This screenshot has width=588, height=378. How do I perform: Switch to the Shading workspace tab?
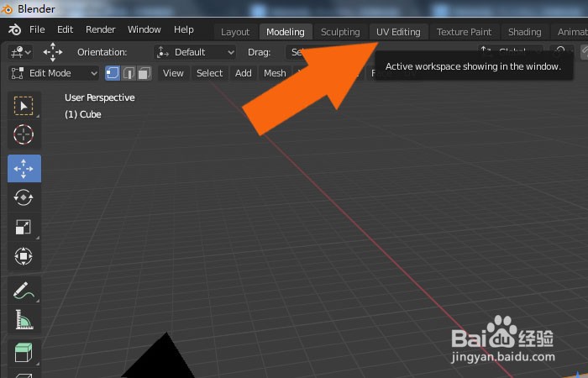[x=525, y=32]
